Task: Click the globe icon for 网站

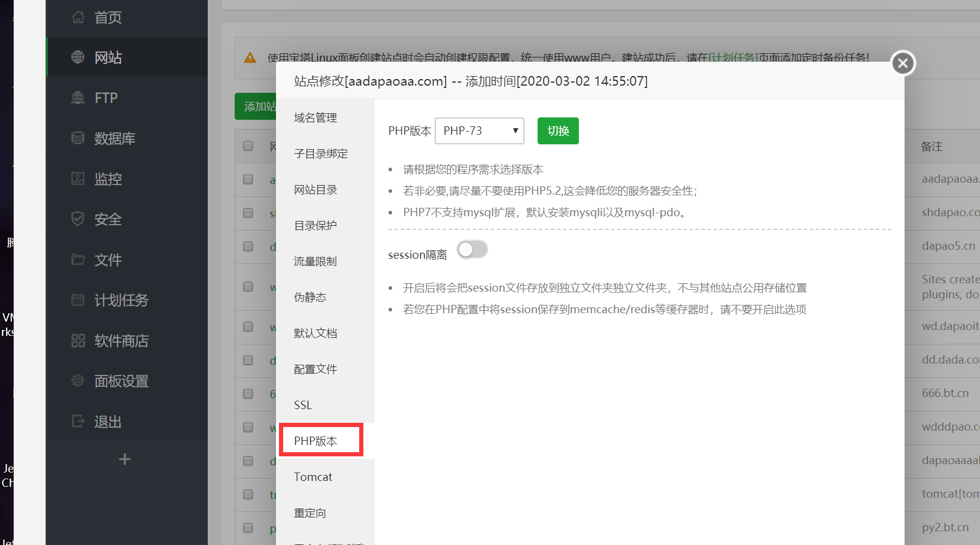Action: pyautogui.click(x=78, y=57)
